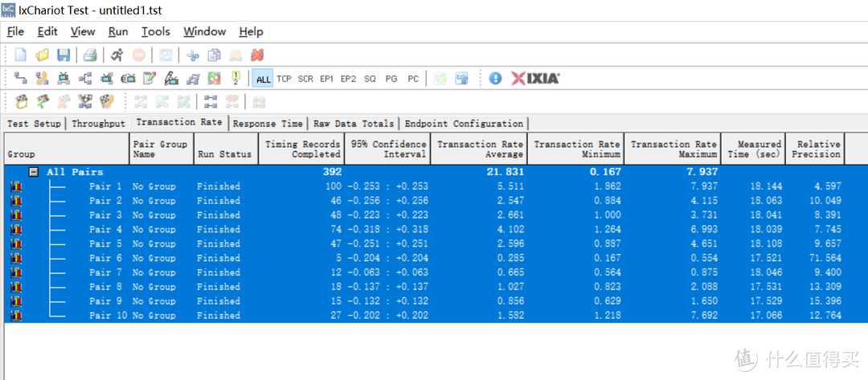Click the Print icon in the toolbar

click(x=91, y=55)
